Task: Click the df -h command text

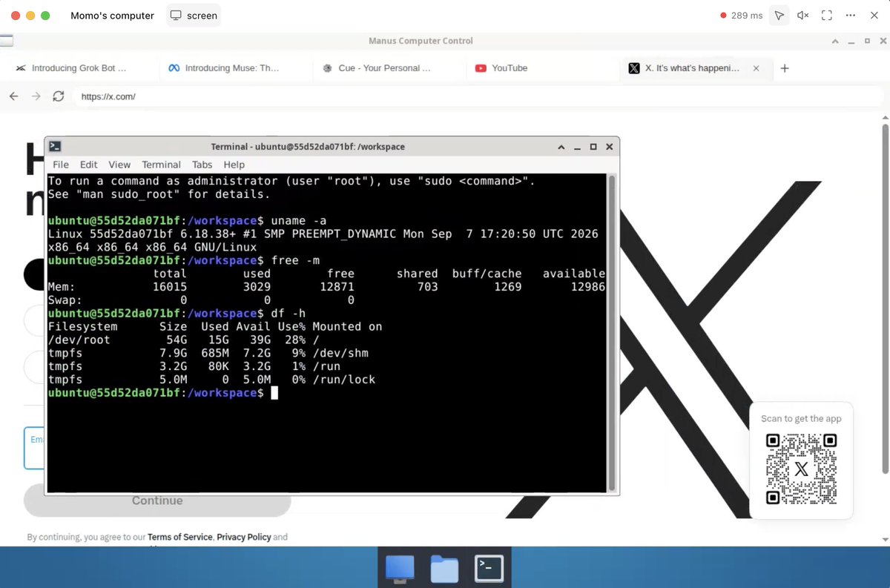Action: [x=289, y=313]
